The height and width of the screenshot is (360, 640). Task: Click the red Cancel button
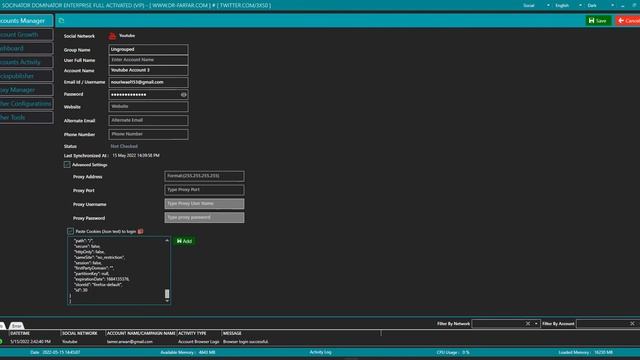pyautogui.click(x=628, y=20)
